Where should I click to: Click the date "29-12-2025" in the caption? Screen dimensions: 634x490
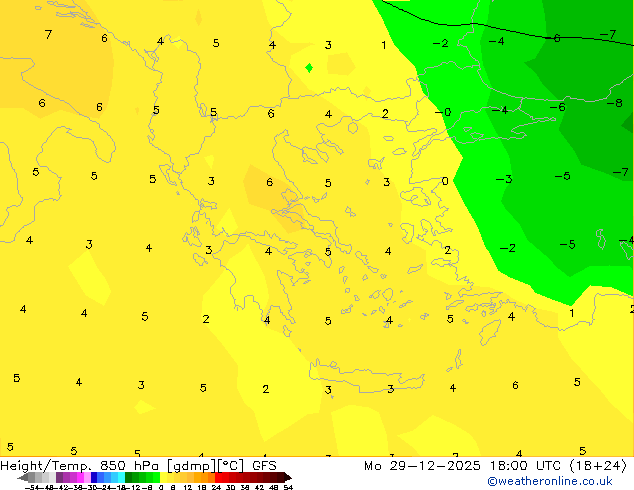[x=435, y=466]
